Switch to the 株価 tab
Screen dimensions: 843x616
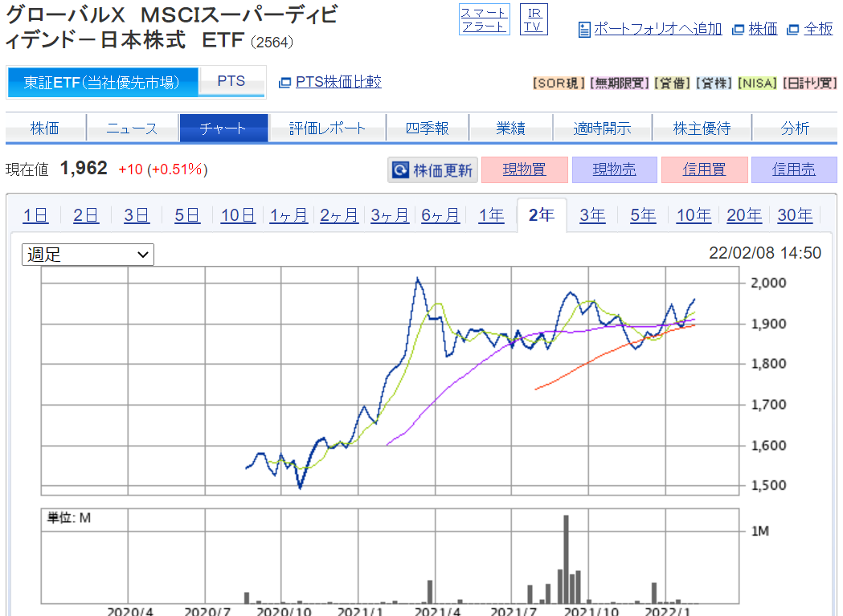coord(45,128)
